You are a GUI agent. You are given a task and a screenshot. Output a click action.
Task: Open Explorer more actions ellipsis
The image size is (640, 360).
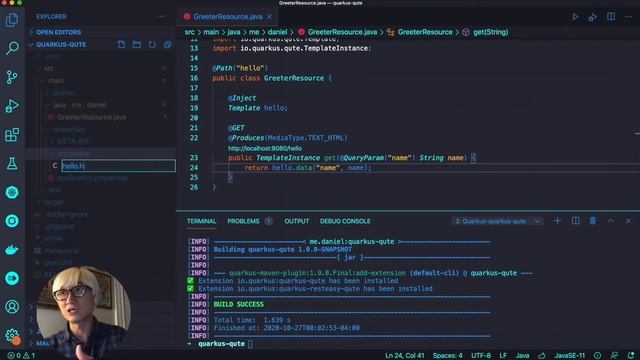pyautogui.click(x=161, y=17)
